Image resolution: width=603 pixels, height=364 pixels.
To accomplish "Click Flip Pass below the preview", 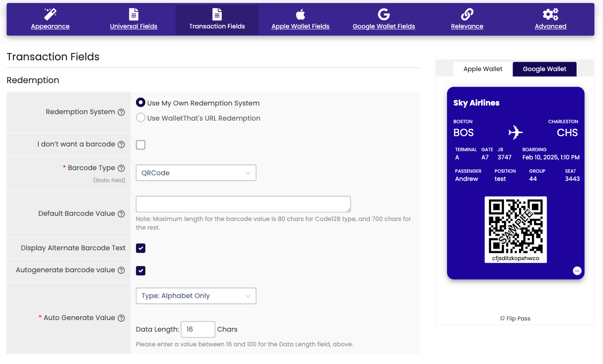I will point(515,318).
